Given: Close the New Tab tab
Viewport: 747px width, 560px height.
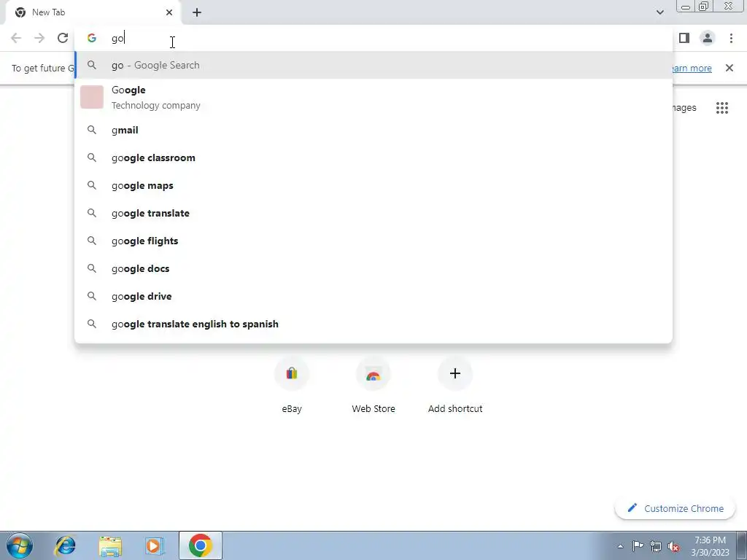Looking at the screenshot, I should [x=169, y=12].
